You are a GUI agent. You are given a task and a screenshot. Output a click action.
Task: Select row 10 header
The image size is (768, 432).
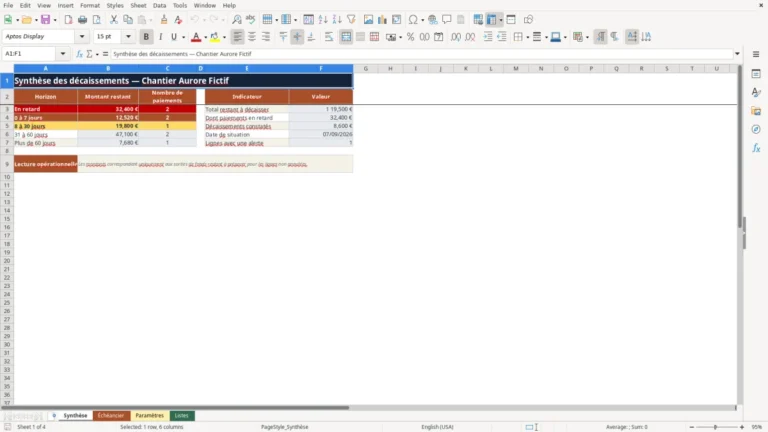coord(7,177)
